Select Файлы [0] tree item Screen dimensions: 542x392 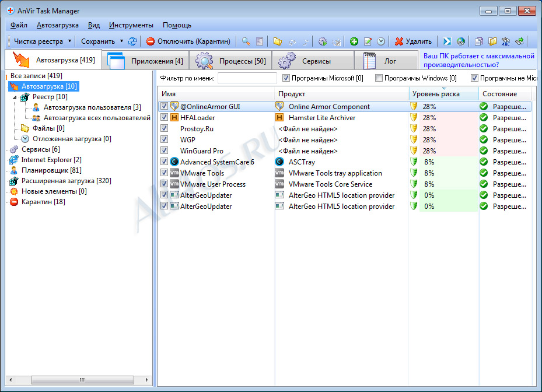tap(48, 128)
